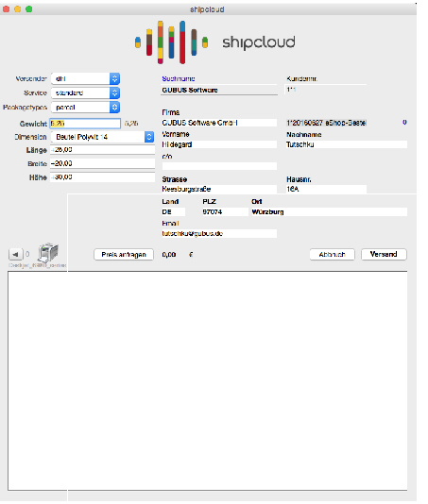Click the back arrow button beside printer
The width and height of the screenshot is (428, 504).
15,254
